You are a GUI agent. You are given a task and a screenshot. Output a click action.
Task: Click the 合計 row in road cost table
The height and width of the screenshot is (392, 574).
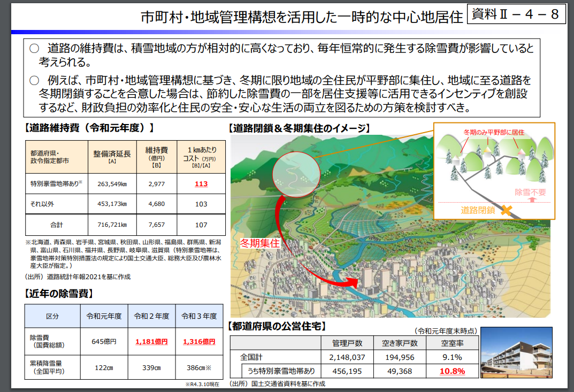coord(125,225)
